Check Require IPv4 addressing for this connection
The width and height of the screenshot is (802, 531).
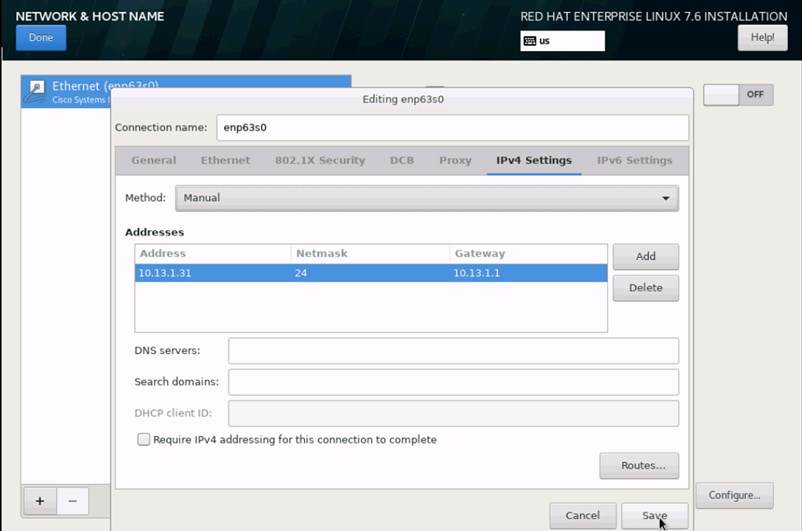coord(144,439)
